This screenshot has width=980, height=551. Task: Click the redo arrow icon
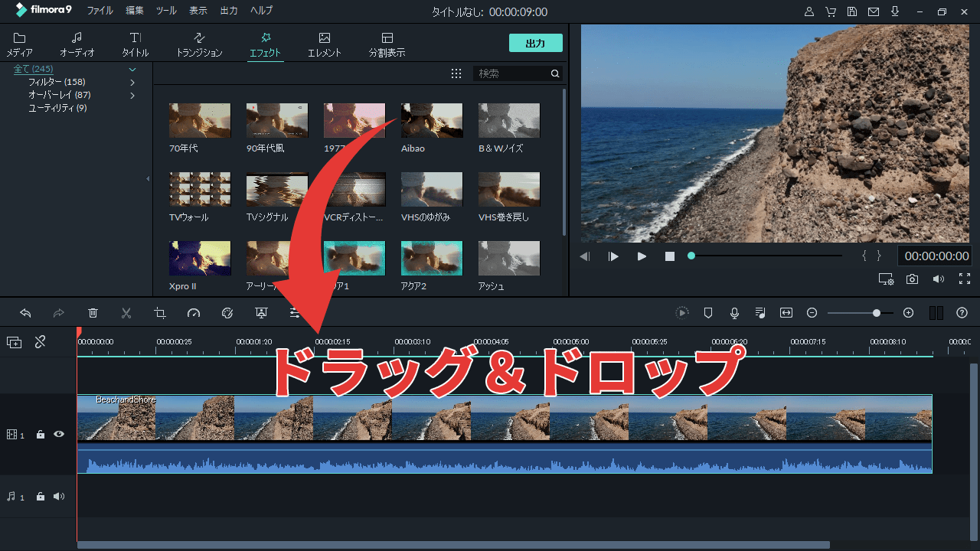(x=59, y=313)
